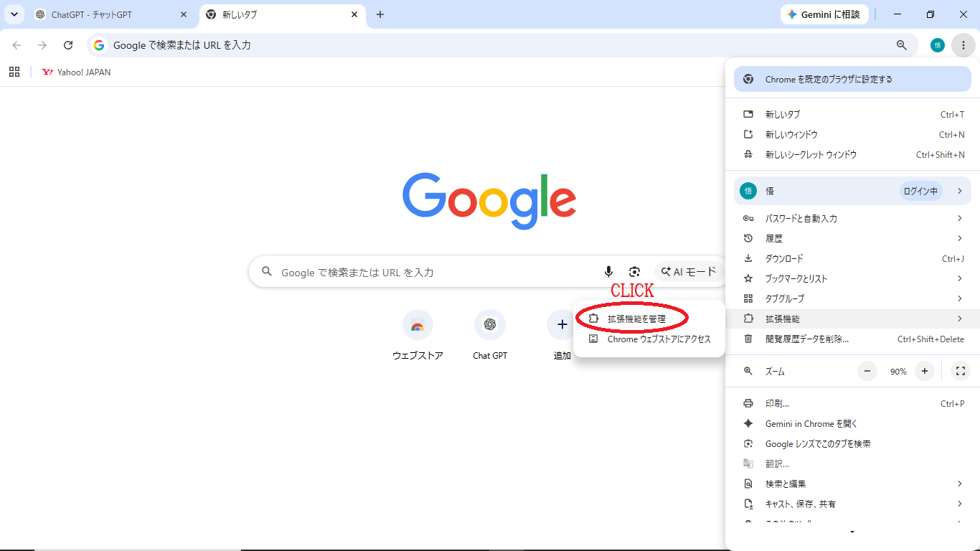Open the Chat GPT shortcut icon
The image size is (980, 551).
(490, 325)
